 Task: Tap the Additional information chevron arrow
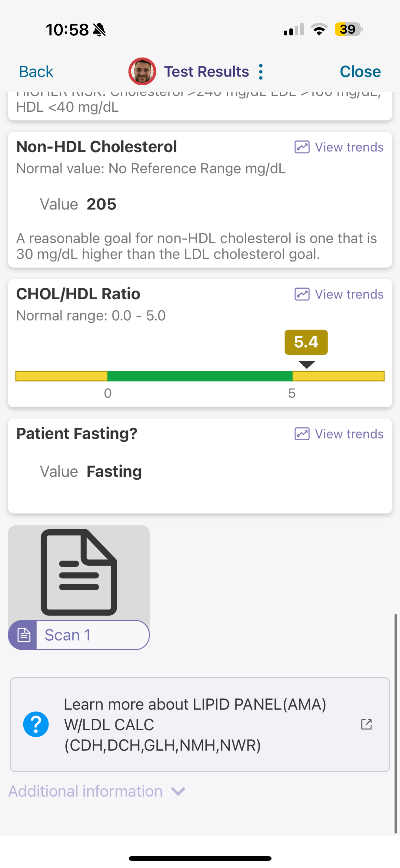coord(178,791)
